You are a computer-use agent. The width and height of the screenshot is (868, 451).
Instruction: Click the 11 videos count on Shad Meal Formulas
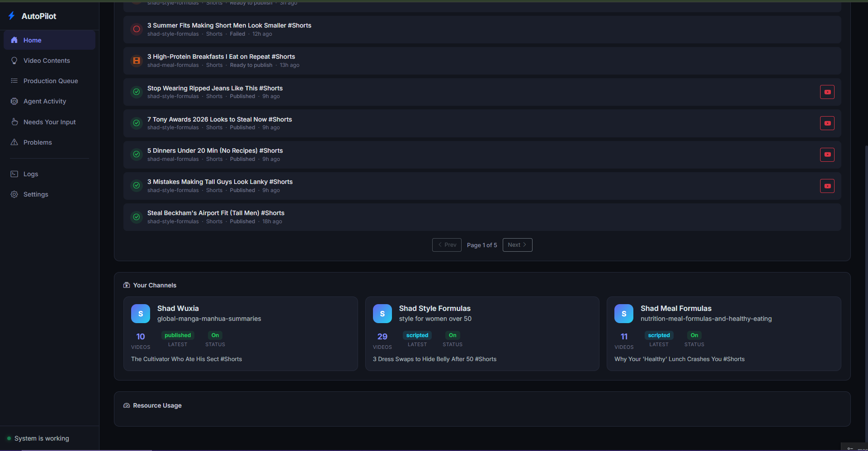pyautogui.click(x=624, y=337)
